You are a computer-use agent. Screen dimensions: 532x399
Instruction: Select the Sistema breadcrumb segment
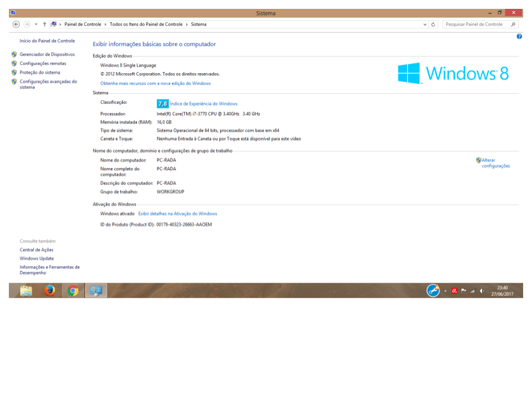point(198,24)
